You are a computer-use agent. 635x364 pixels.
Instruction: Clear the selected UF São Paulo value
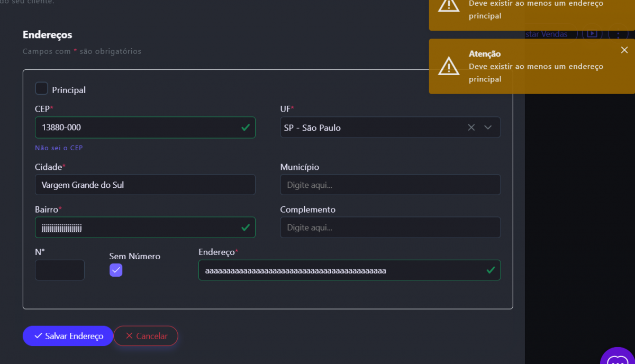click(x=471, y=128)
